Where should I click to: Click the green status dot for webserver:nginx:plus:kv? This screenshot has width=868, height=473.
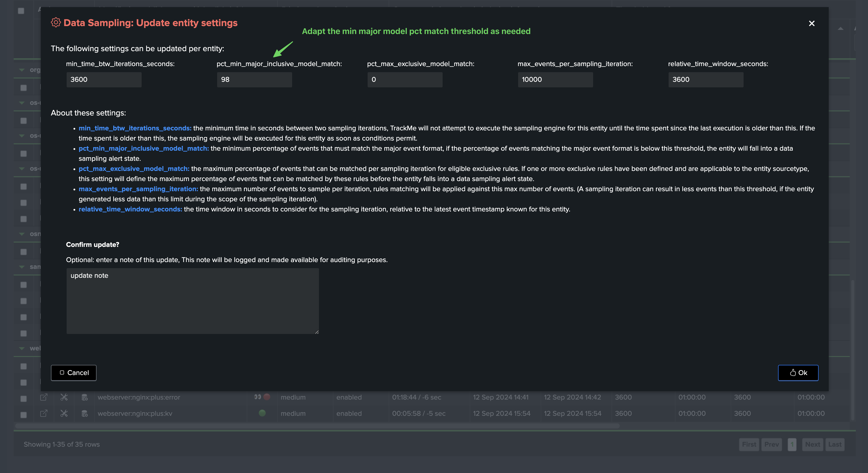point(262,413)
